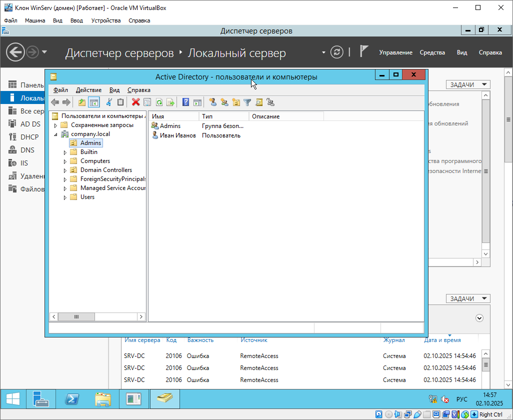Expand the Managed Service Accounts node
Screen dimensions: 513x420
coord(65,188)
